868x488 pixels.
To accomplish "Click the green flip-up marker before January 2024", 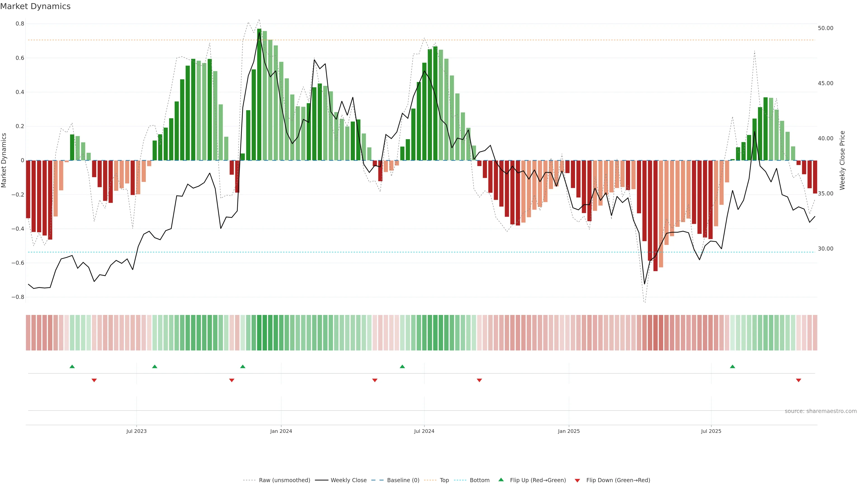I will [x=243, y=366].
